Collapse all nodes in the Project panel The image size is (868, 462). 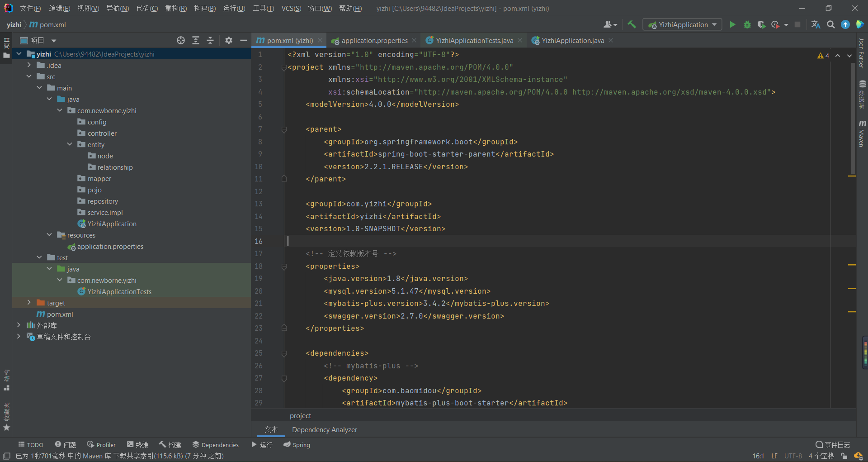point(210,40)
